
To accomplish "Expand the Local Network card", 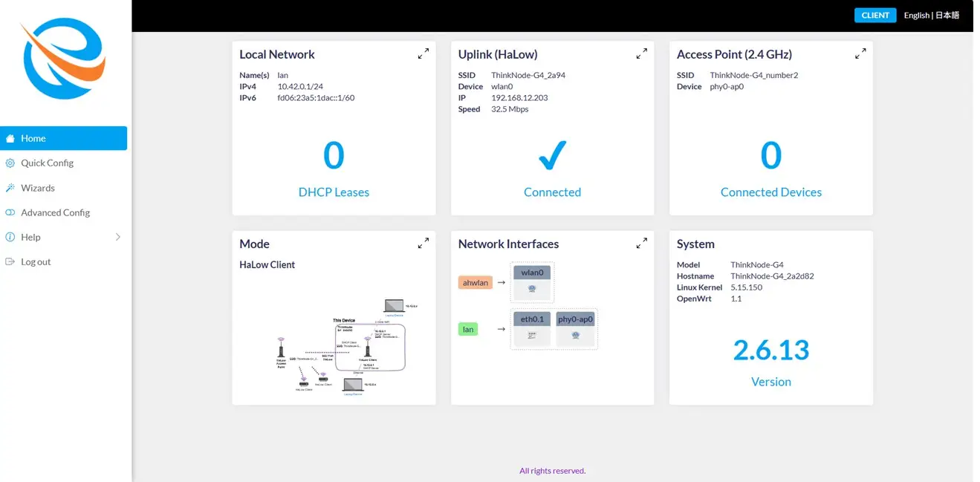I will [423, 53].
